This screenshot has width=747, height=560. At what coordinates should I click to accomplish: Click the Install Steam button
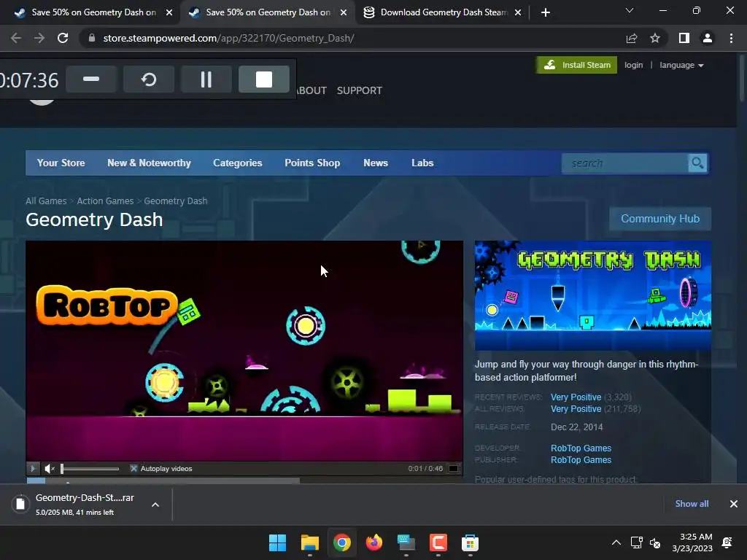coord(577,65)
